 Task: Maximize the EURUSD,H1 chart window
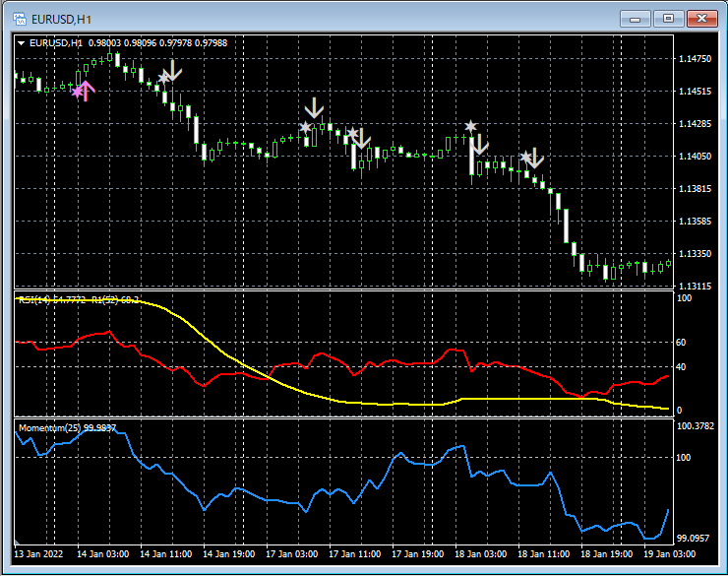point(669,18)
